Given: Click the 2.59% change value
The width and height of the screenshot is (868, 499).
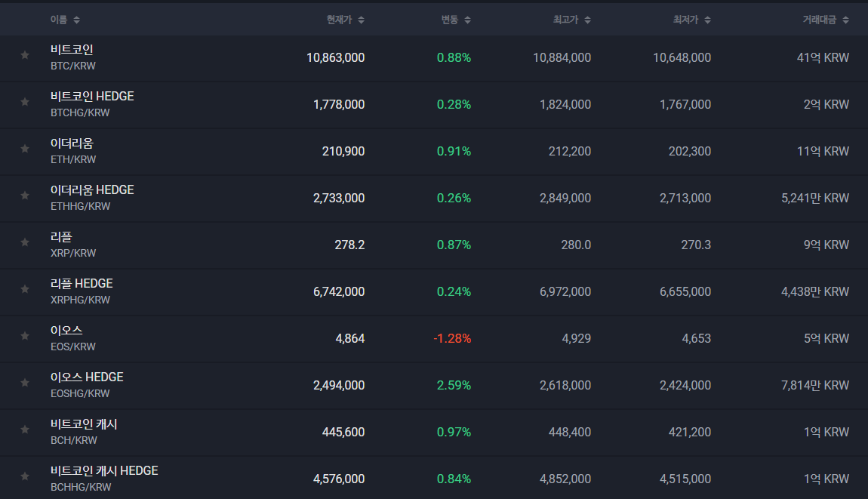Looking at the screenshot, I should tap(454, 386).
